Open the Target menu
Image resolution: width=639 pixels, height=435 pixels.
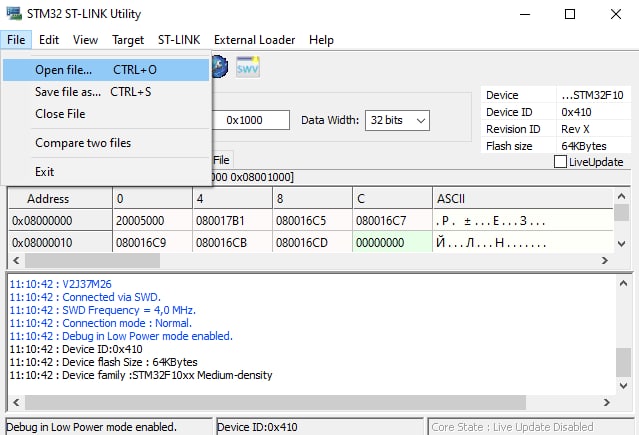pyautogui.click(x=128, y=40)
